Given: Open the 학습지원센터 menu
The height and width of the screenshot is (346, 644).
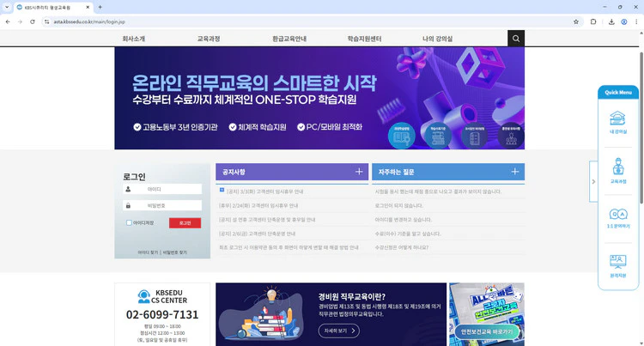Looking at the screenshot, I should coord(364,39).
